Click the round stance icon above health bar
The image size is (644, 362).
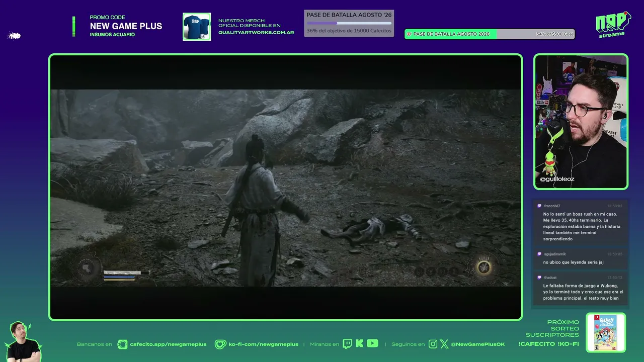tap(87, 267)
